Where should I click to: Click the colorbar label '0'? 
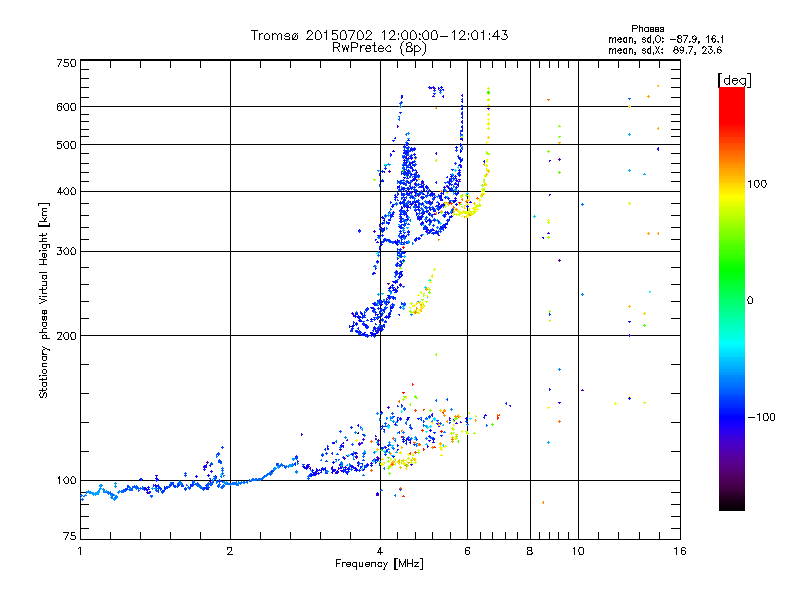point(750,301)
